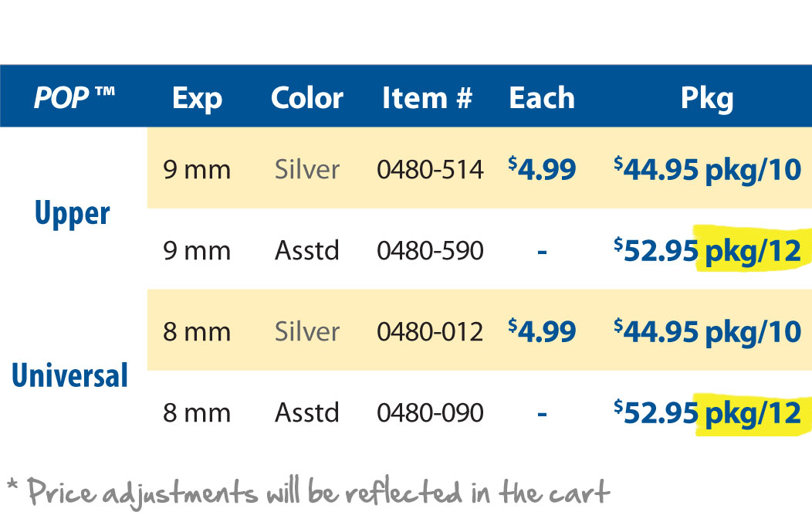Click highlighted pkg/12 in the 0480-090 row
Viewport: 812px width, 529px height.
(x=753, y=413)
